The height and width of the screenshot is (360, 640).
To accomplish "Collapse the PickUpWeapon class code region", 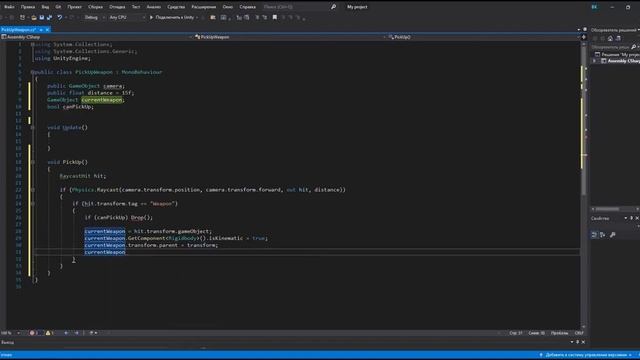I will (x=32, y=72).
